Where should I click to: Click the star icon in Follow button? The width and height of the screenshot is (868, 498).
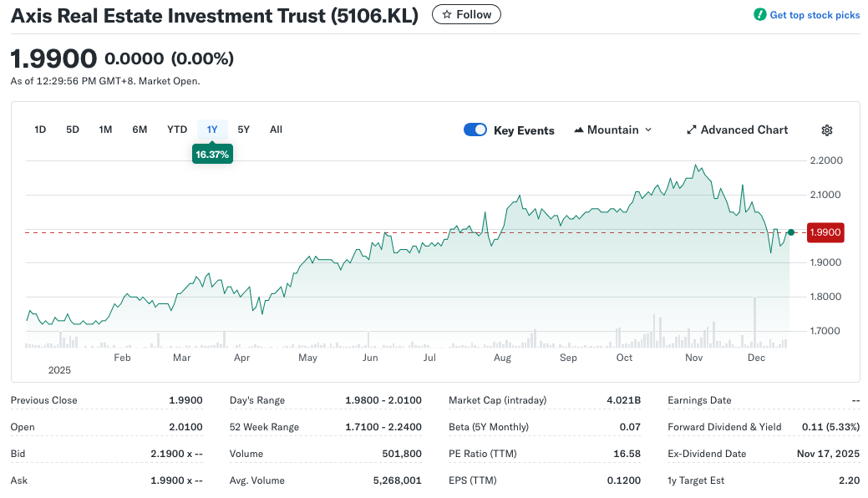tap(447, 15)
